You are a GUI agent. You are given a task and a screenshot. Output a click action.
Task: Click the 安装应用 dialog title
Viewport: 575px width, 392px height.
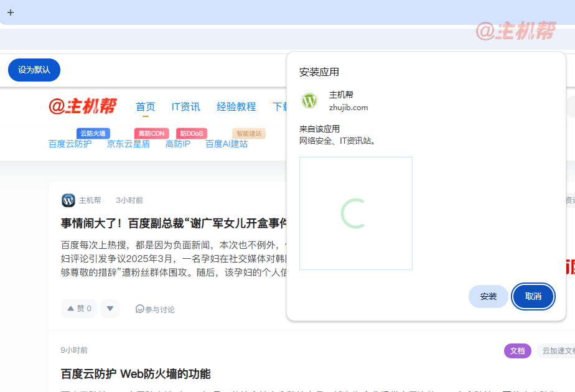319,72
